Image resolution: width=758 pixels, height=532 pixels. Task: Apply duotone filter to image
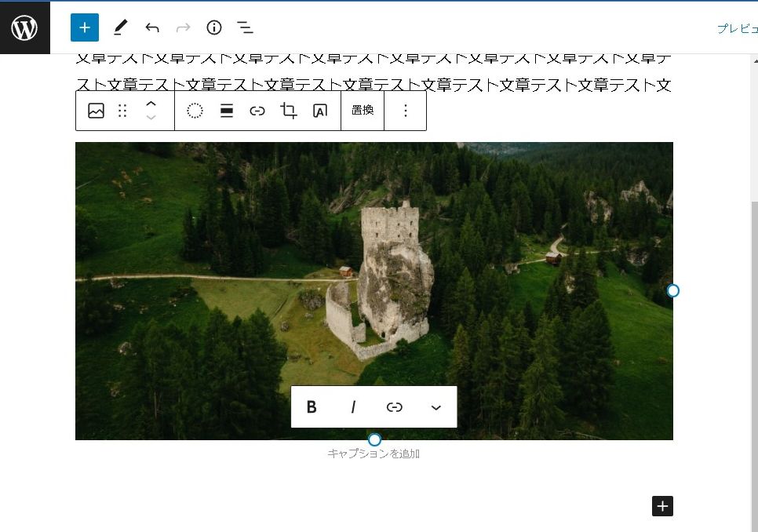tap(195, 111)
